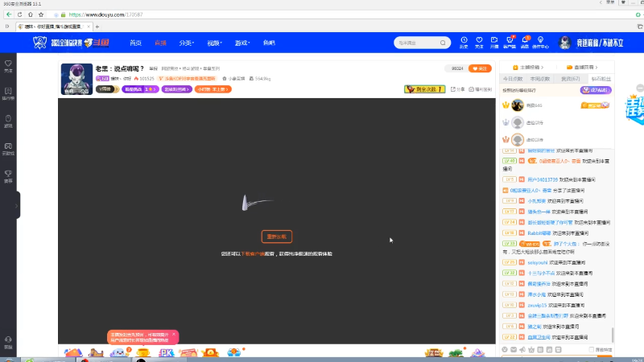644x362 pixels.
Task: Click the purple star challenge badge
Action: (x=140, y=89)
